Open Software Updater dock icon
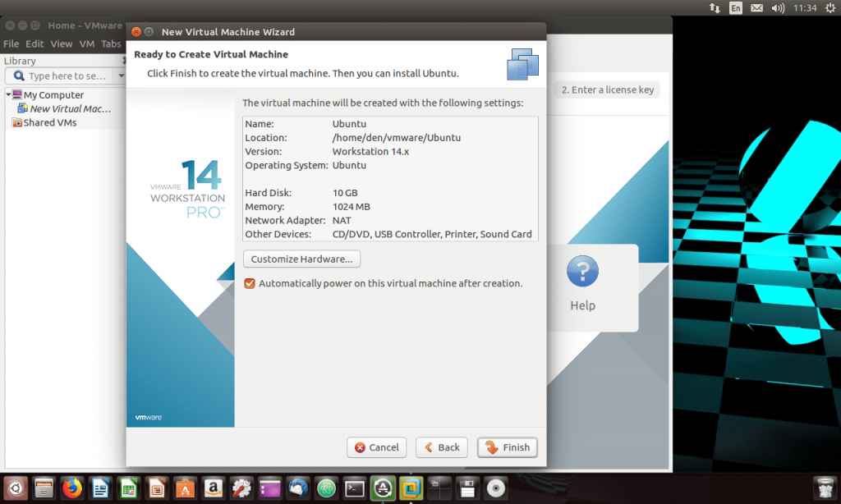 coord(383,488)
